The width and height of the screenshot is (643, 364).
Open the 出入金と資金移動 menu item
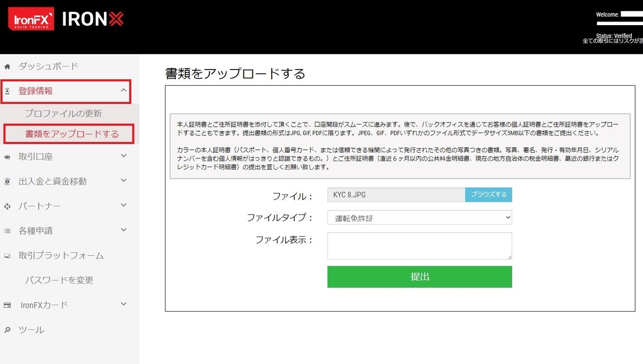(x=53, y=181)
